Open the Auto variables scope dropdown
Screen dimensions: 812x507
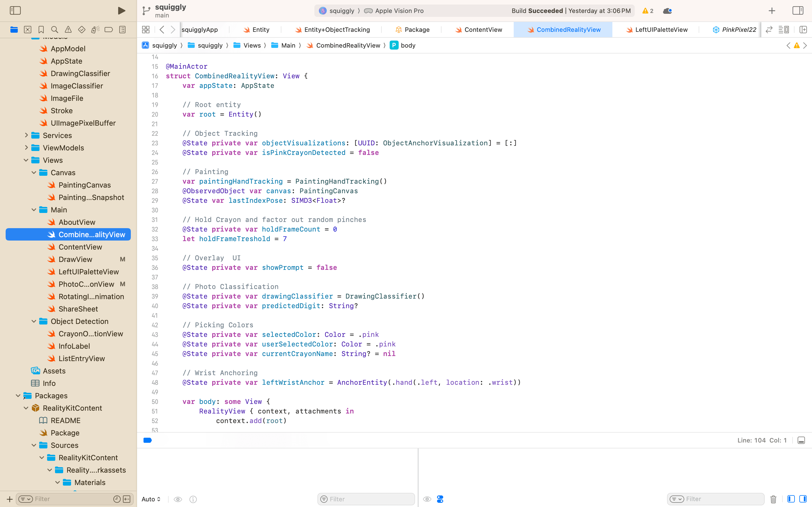[x=151, y=499]
